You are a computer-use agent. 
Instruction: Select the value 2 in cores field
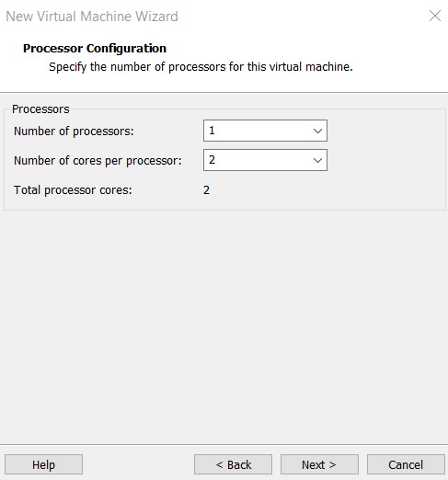(x=212, y=160)
